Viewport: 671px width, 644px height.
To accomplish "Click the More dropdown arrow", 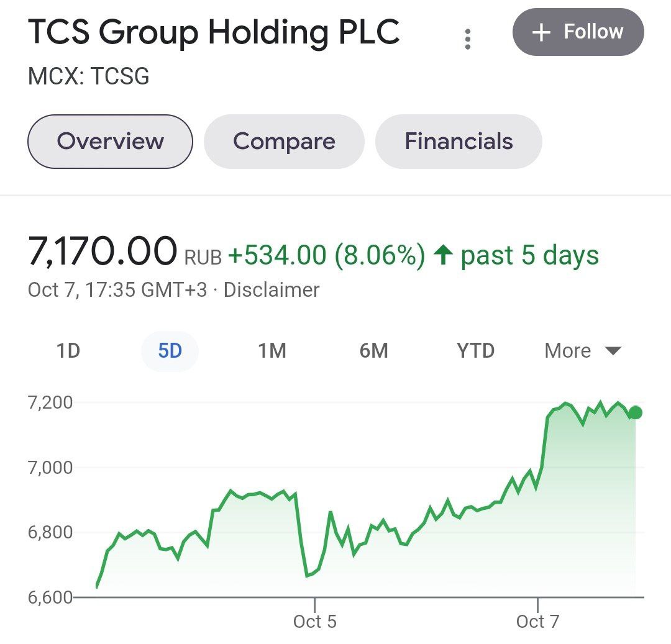I will [x=613, y=351].
